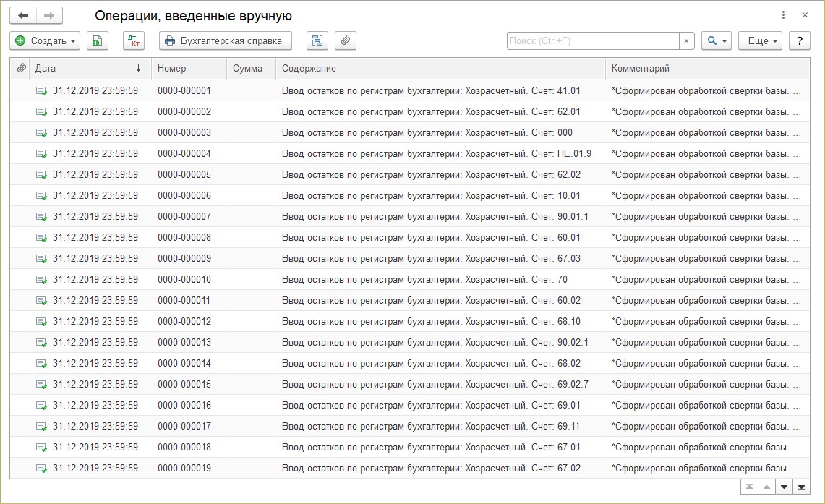Jump to the first record in list
The height and width of the screenshot is (504, 825).
click(749, 487)
